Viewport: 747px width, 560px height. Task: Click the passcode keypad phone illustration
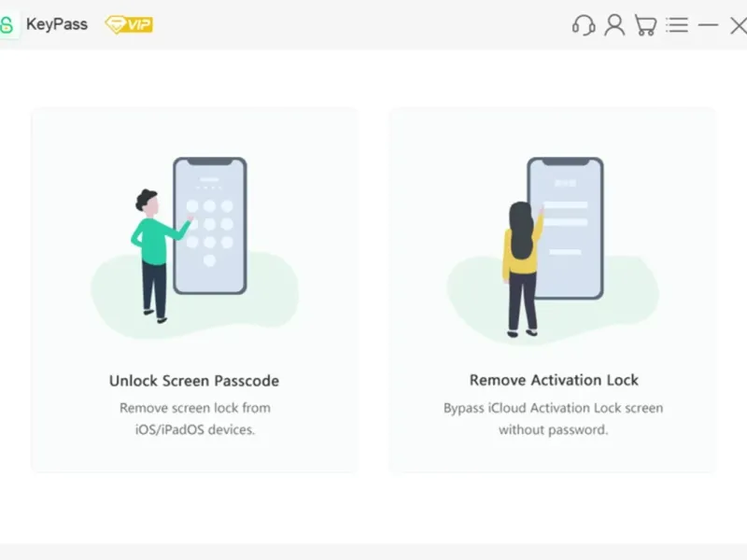click(x=210, y=226)
